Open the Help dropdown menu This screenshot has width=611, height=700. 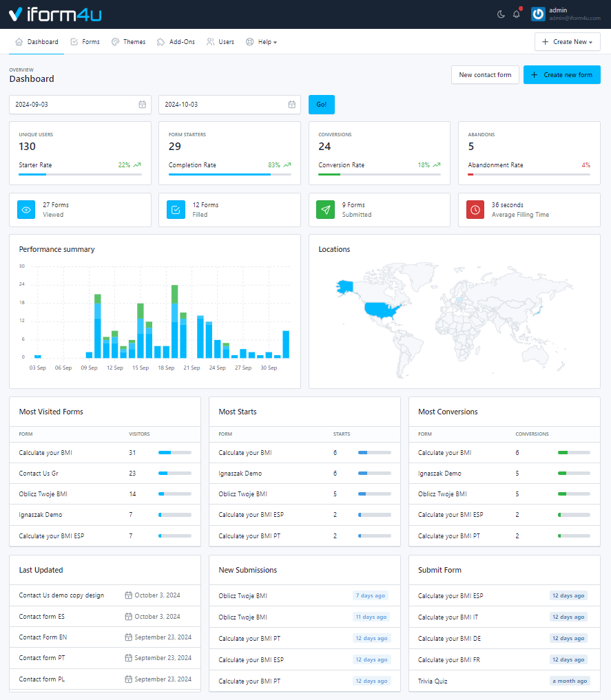[x=262, y=41]
